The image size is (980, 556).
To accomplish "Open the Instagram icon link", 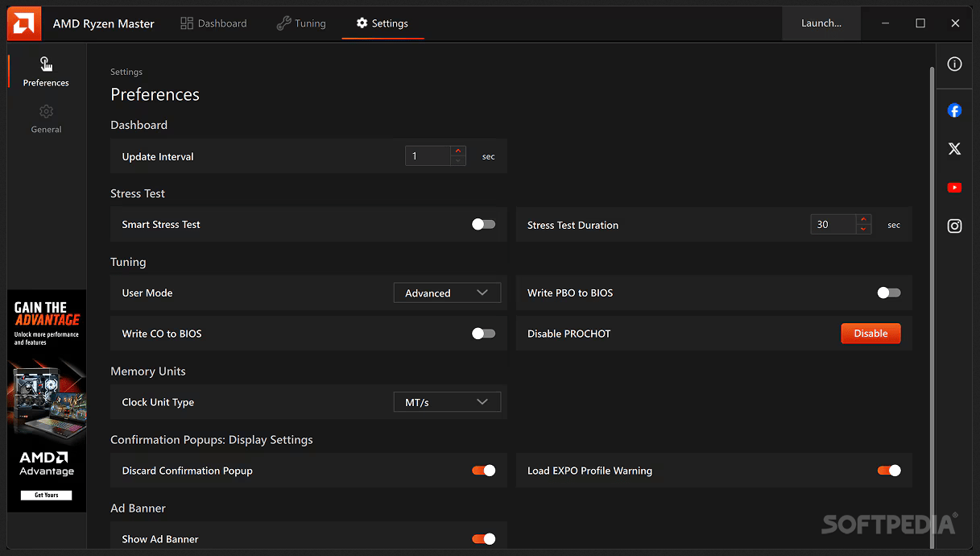I will tap(954, 226).
